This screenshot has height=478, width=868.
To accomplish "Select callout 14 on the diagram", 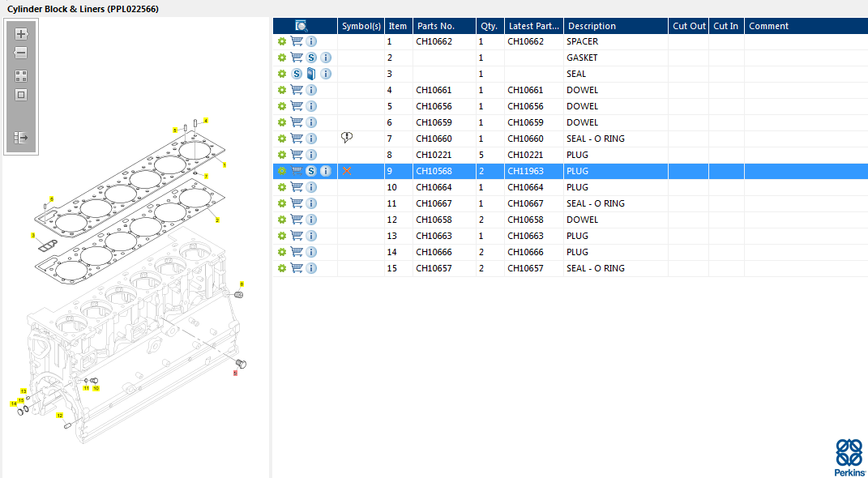I will (x=13, y=403).
